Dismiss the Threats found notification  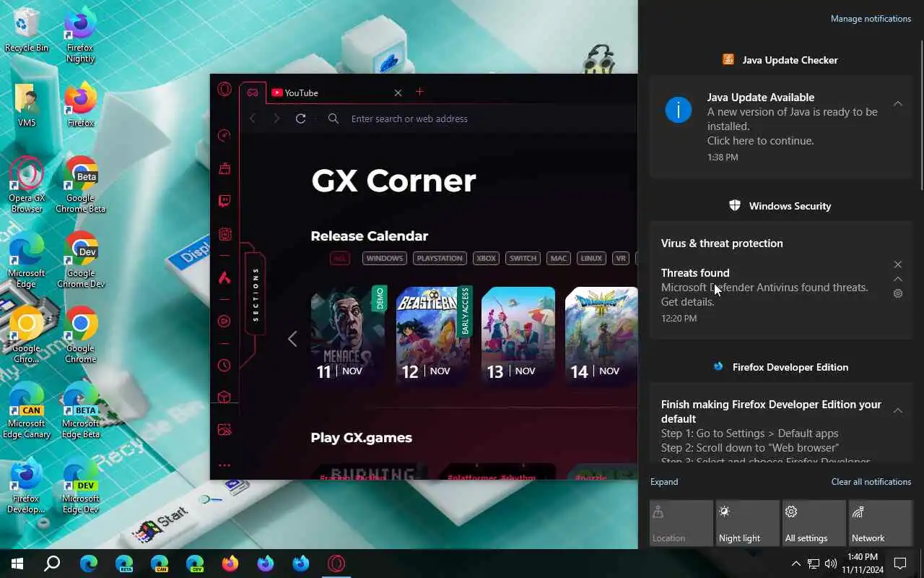pos(898,264)
